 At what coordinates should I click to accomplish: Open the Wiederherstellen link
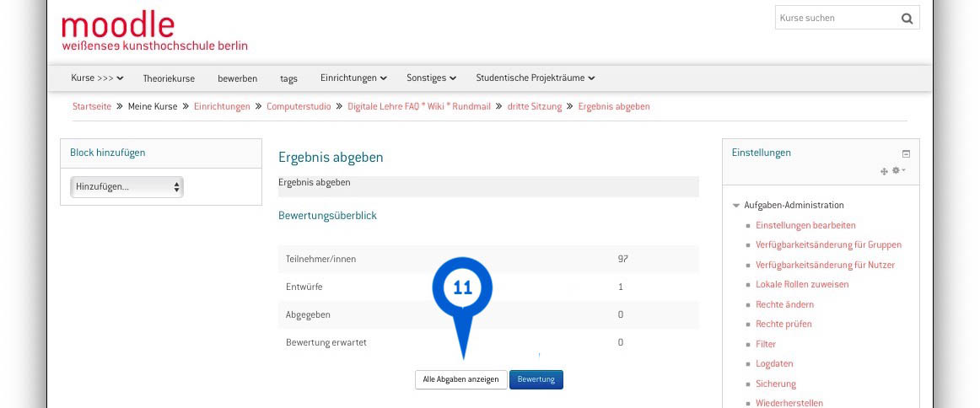pyautogui.click(x=789, y=403)
